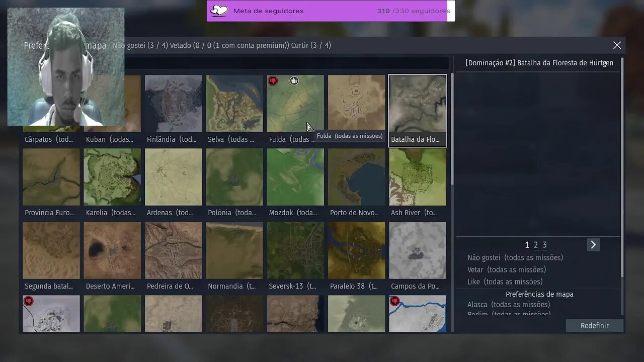Select the highlighted Batalha da Floresta map thumbnail
The width and height of the screenshot is (644, 362).
pyautogui.click(x=418, y=104)
